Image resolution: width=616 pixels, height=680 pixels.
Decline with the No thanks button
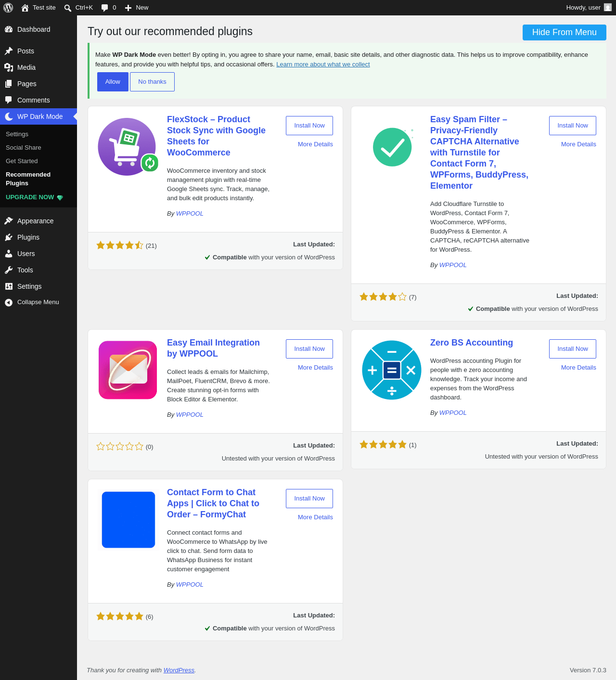(x=152, y=82)
